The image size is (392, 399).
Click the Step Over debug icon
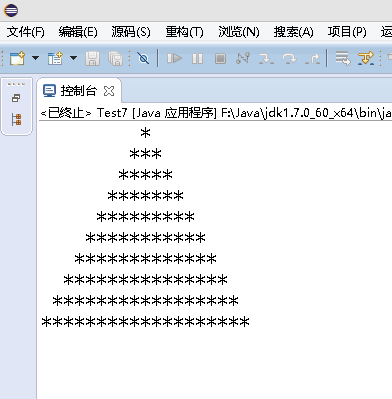coord(289,59)
